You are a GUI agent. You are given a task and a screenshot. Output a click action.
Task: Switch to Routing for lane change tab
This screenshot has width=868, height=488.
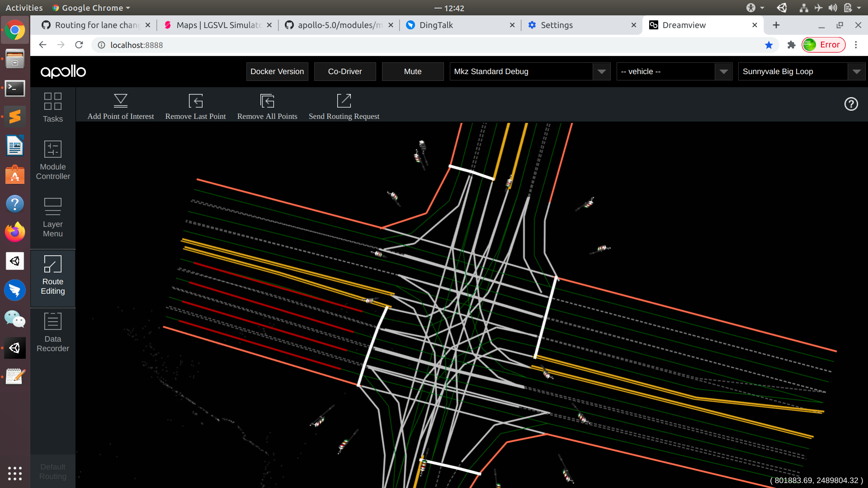coord(95,25)
